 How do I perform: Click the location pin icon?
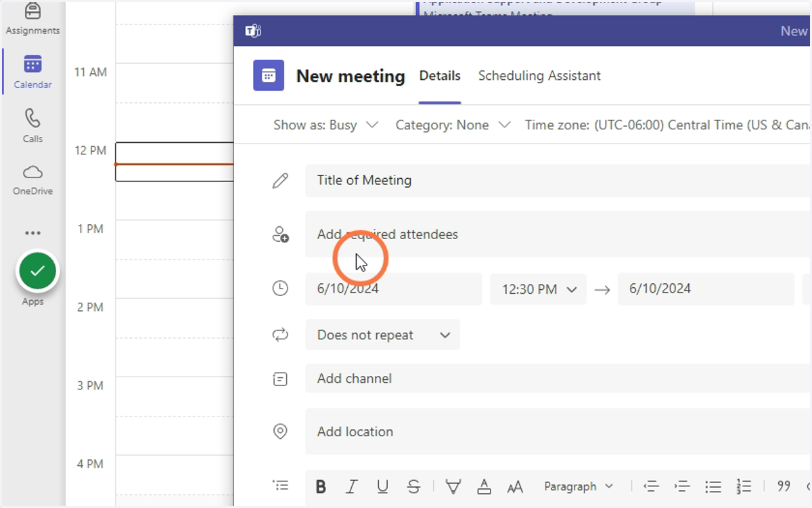pyautogui.click(x=280, y=431)
